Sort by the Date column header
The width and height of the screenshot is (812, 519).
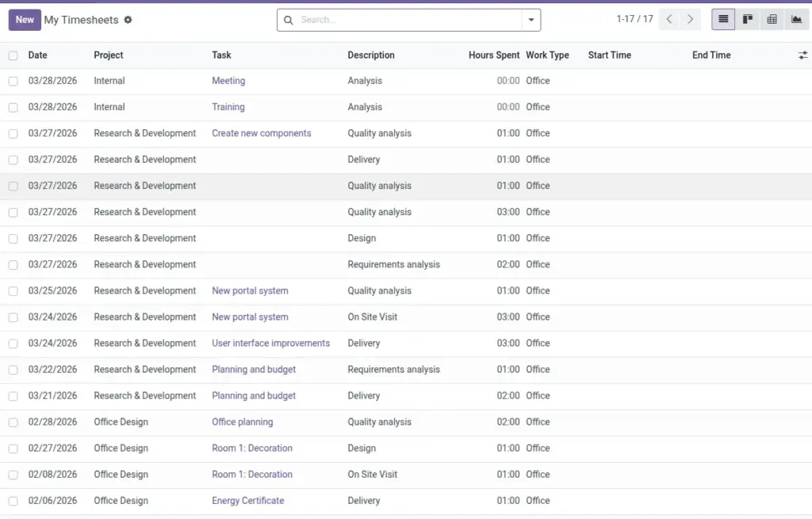(x=37, y=55)
